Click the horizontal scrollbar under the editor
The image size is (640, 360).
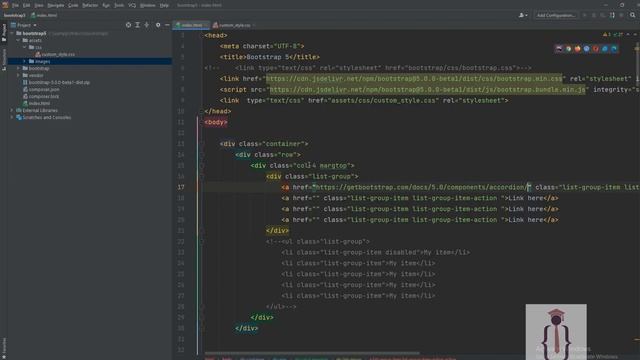(x=312, y=353)
